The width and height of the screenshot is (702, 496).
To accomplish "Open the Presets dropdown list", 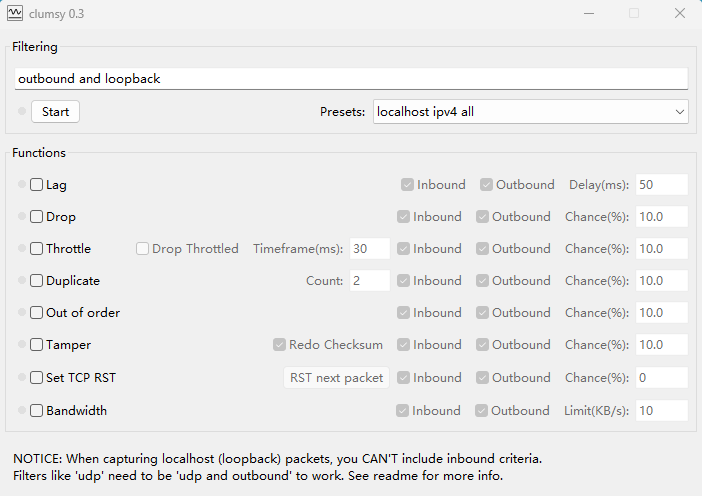I will point(531,111).
